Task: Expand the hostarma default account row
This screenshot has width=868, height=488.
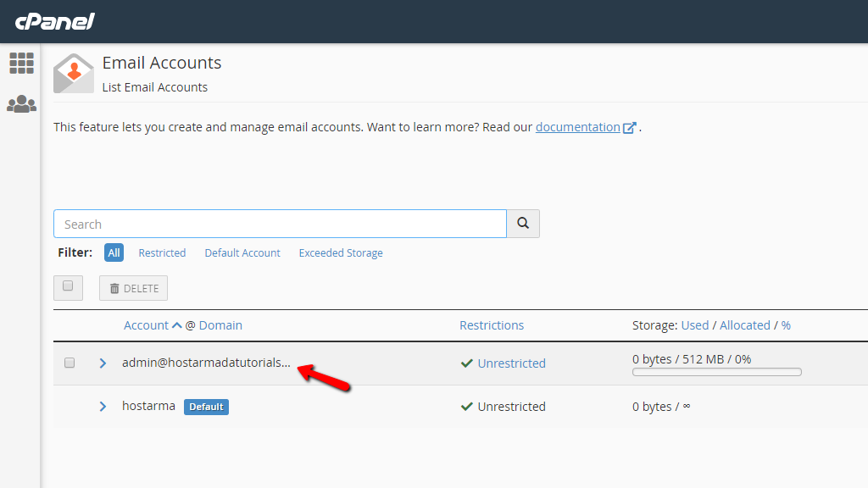Action: (x=103, y=407)
